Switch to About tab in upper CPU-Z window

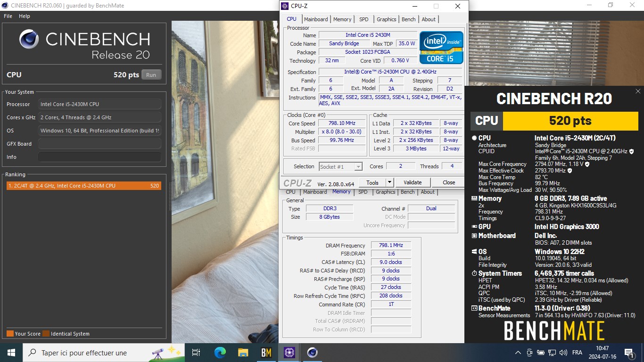(x=429, y=19)
